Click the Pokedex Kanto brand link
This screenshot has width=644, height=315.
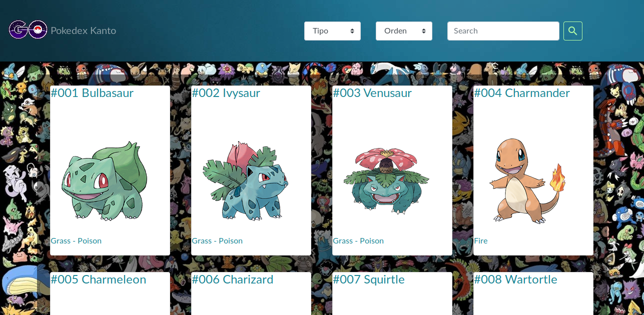[83, 30]
